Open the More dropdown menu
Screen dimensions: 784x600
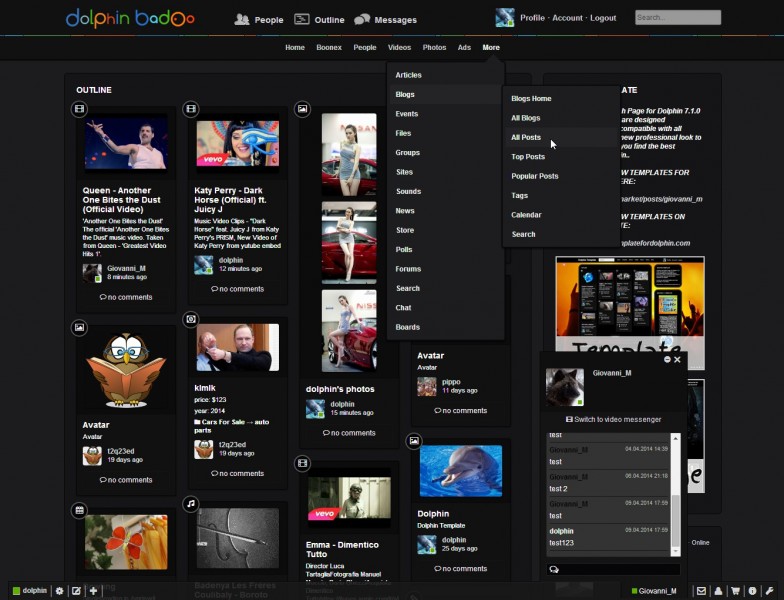point(491,48)
